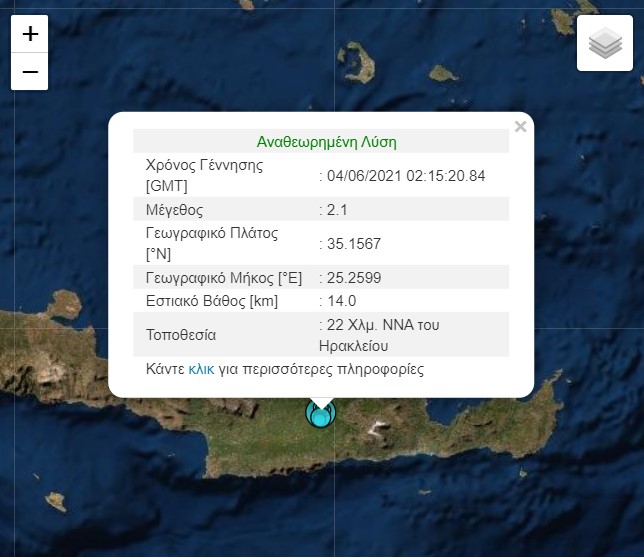Click the blue earthquake epicenter marker
Image resolution: width=644 pixels, height=557 pixels.
[320, 413]
